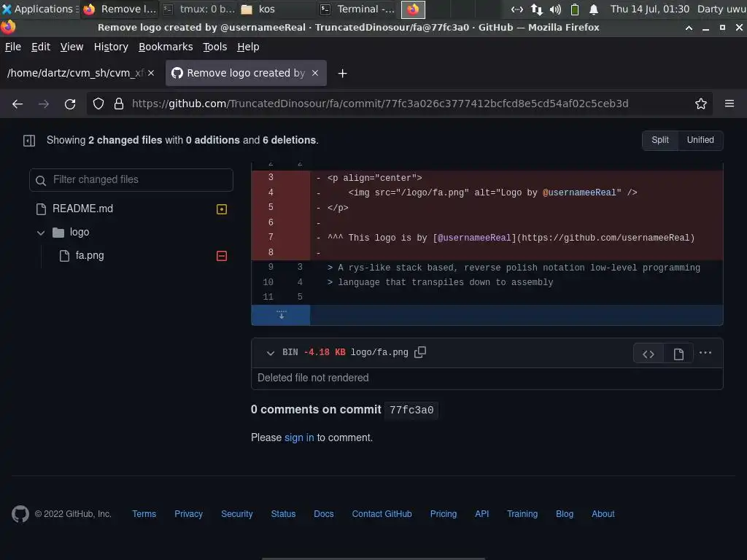Show rich diff for fa.png
Image resolution: width=747 pixels, height=560 pixels.
[678, 354]
